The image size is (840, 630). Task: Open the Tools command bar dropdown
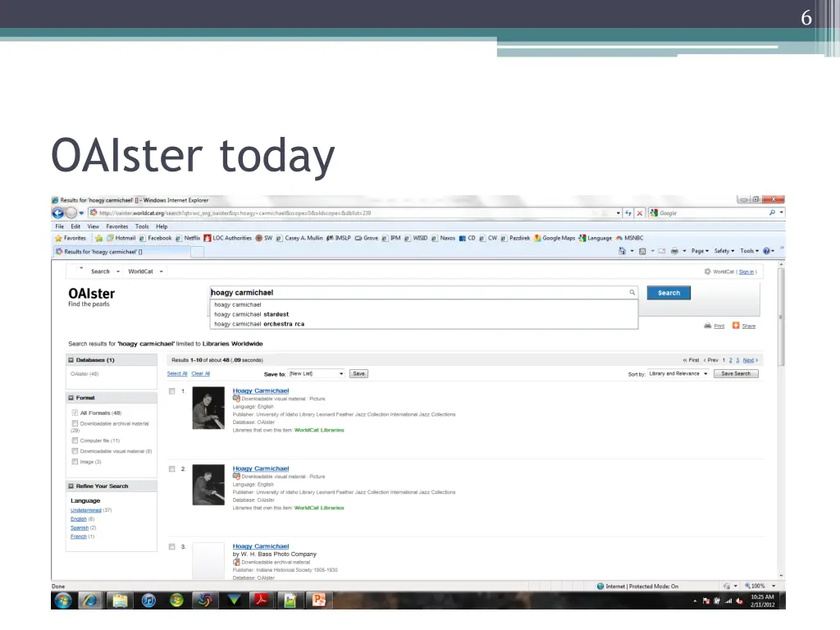750,251
